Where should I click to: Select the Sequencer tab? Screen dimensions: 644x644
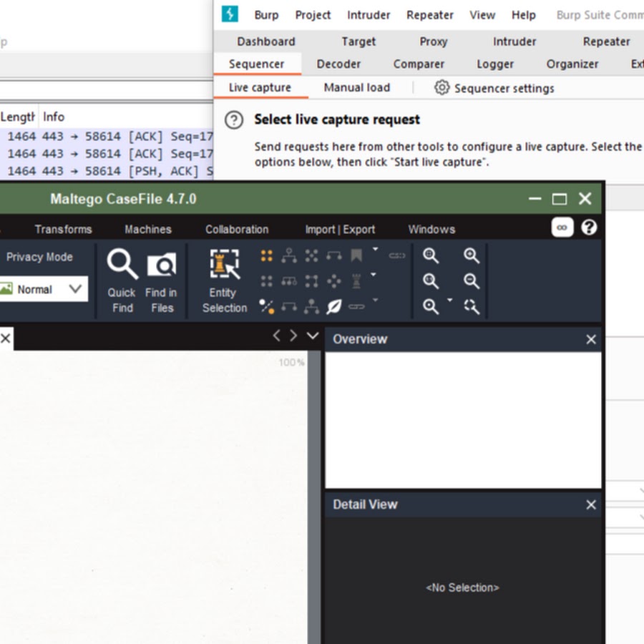point(257,64)
